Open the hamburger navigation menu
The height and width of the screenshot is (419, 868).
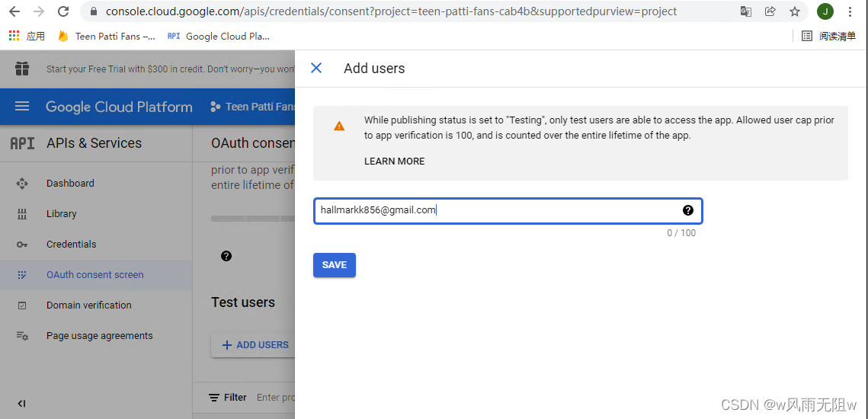pos(22,107)
